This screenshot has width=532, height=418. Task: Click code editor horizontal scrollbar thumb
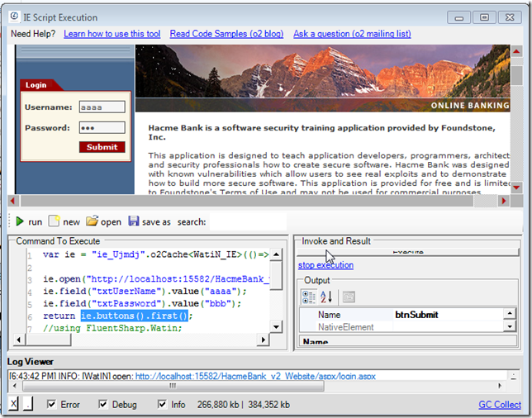(49, 340)
